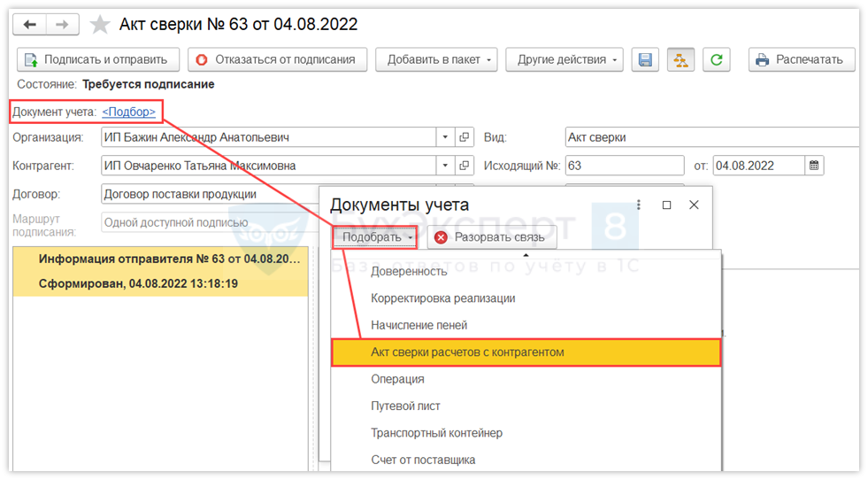868x480 pixels.
Task: Choose Корректировка реализации from the list
Action: 442,298
